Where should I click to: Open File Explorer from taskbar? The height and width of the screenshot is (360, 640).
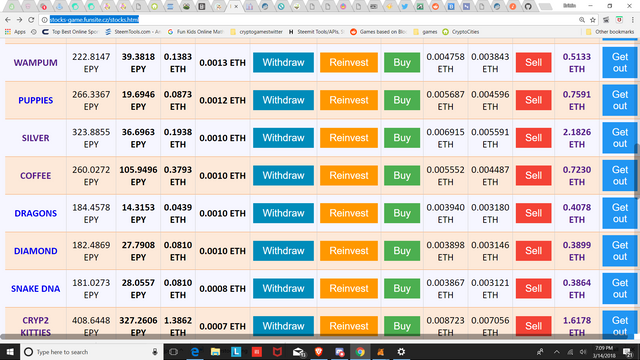(x=216, y=352)
